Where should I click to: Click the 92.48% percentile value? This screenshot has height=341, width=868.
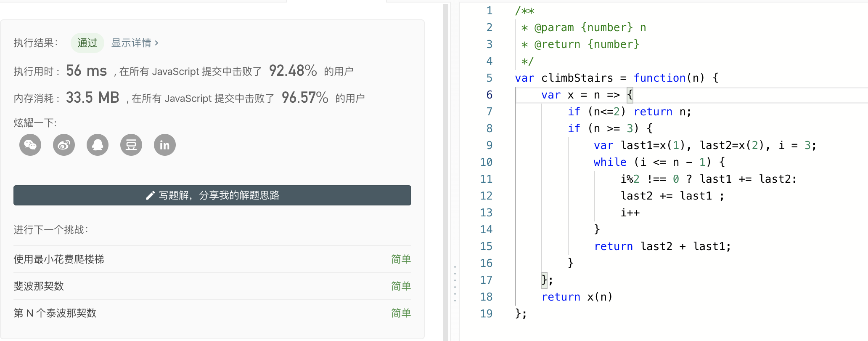tap(293, 71)
